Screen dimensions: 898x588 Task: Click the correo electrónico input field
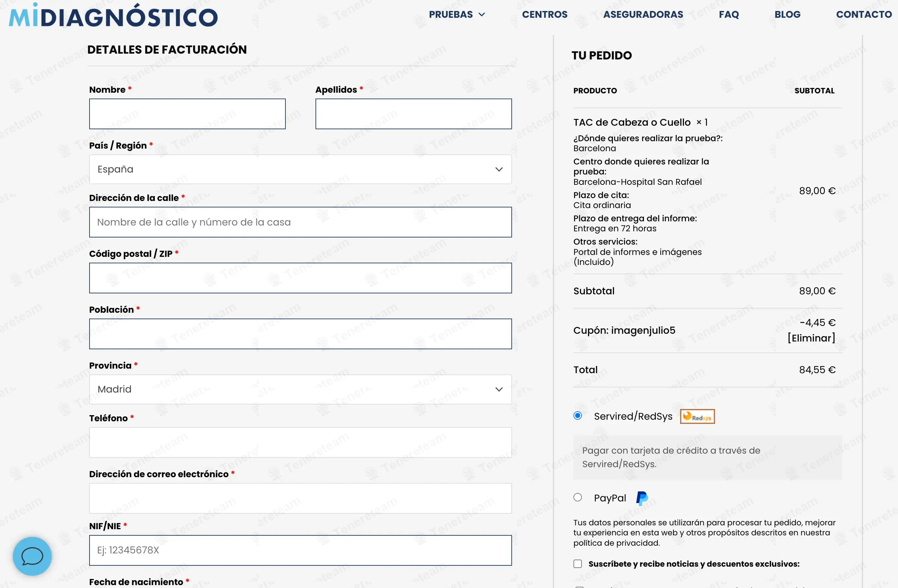300,498
